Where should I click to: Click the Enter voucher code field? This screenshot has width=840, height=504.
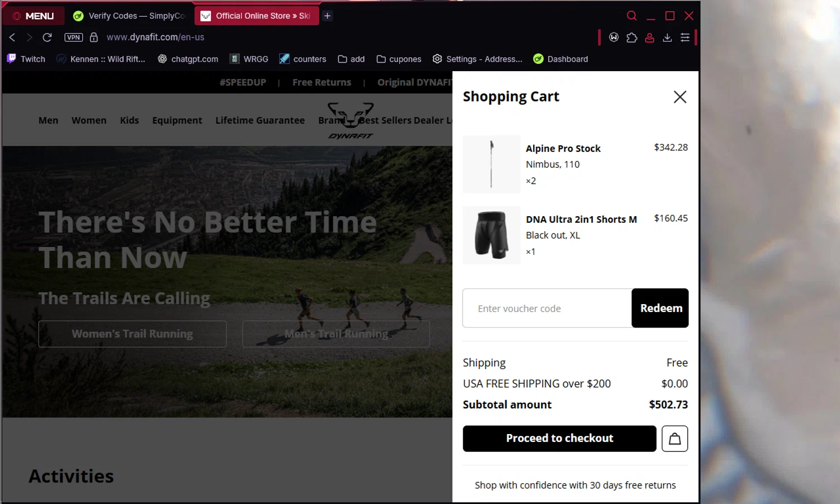(547, 308)
